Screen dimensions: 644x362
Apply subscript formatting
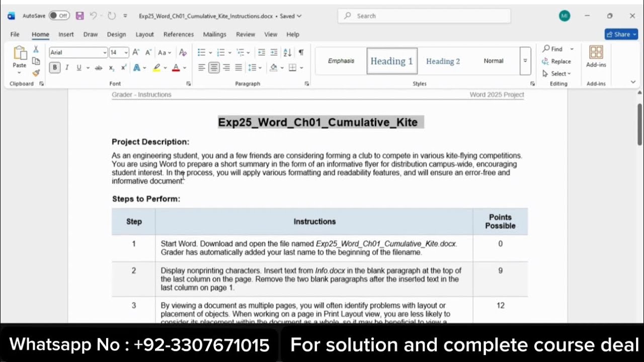(111, 67)
